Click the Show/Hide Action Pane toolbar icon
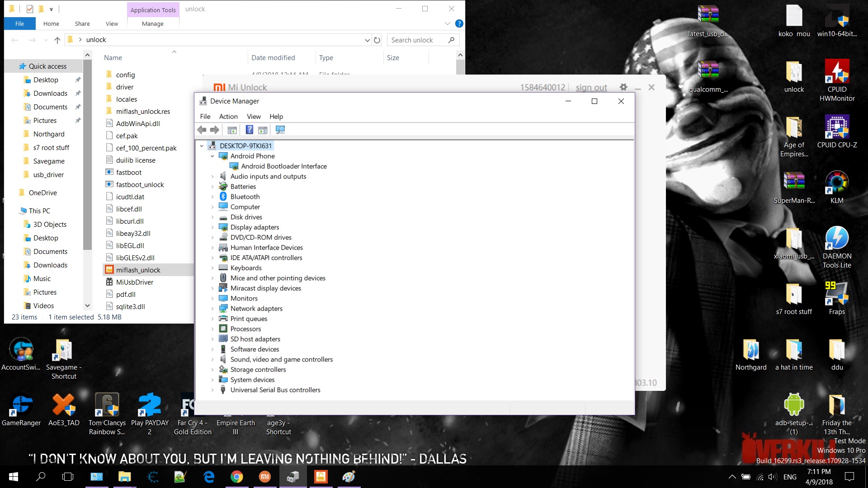 [x=263, y=130]
